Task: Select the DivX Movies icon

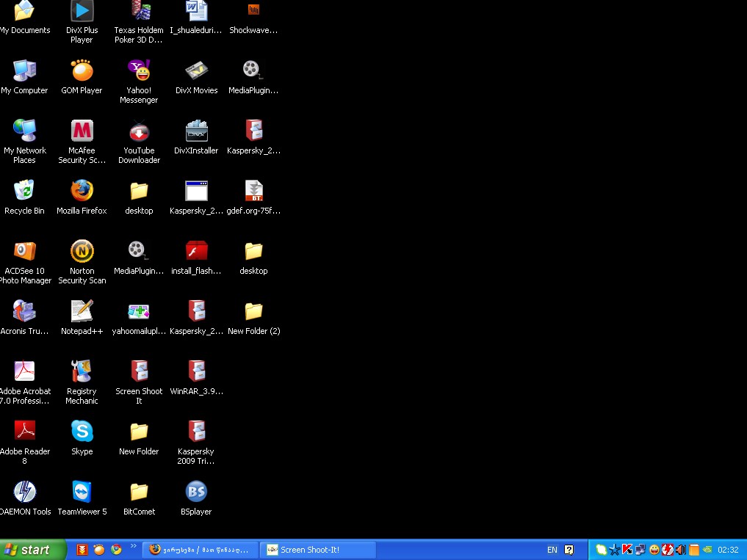Action: (196, 77)
